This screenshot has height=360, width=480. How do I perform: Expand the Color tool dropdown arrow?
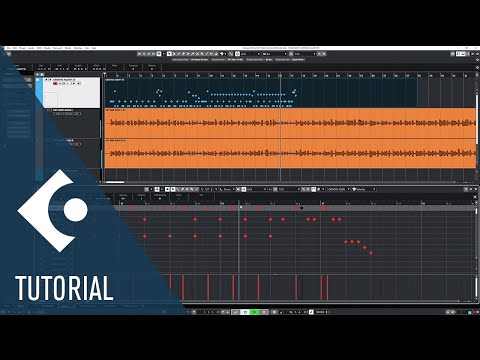[x=226, y=54]
